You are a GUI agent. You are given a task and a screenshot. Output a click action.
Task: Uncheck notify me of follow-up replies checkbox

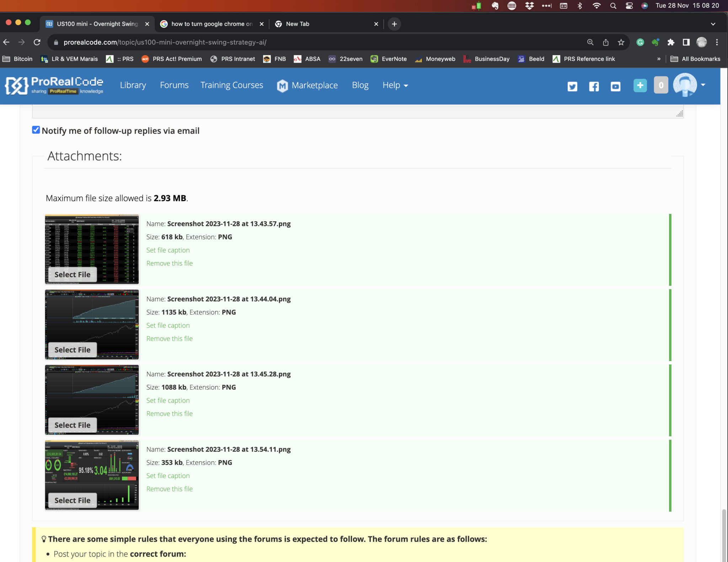click(36, 130)
